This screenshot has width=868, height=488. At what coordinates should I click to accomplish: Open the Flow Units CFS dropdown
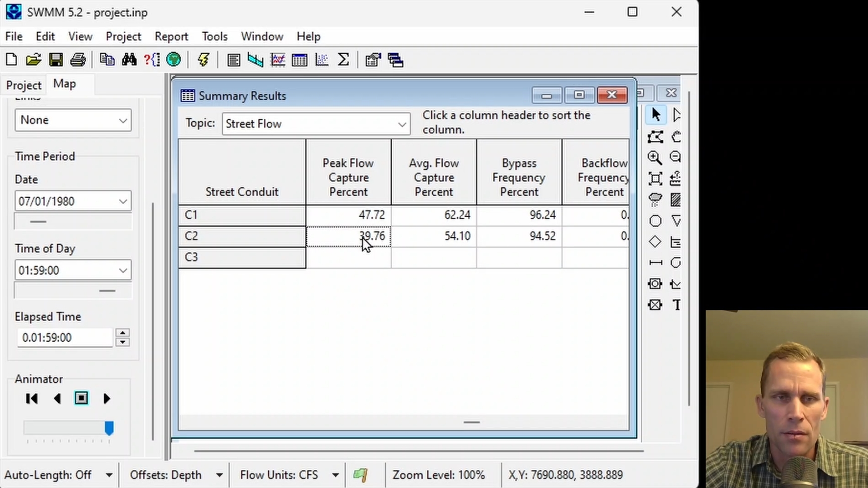(335, 475)
